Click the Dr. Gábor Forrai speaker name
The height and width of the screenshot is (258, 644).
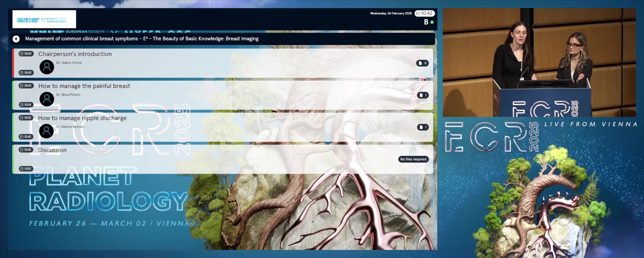point(69,63)
